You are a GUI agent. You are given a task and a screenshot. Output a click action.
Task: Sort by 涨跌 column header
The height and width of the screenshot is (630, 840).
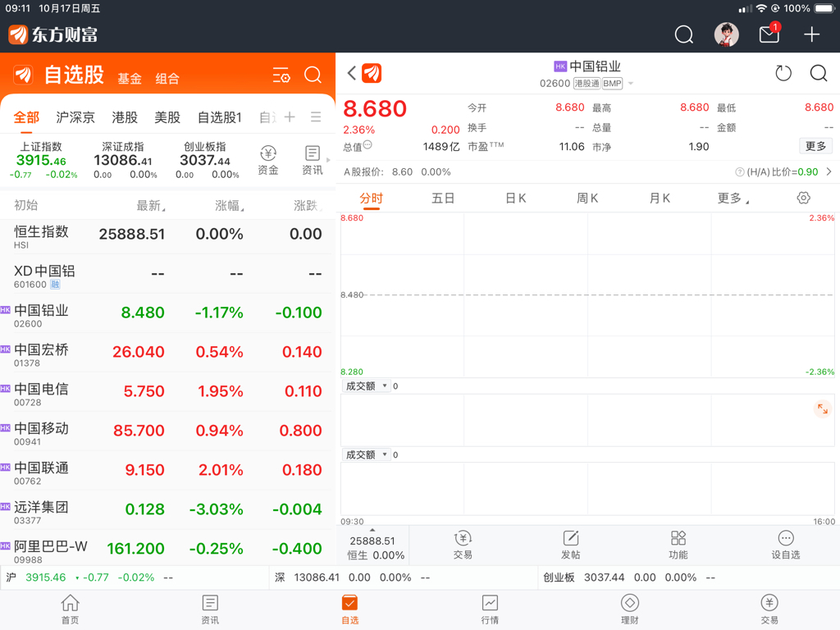tap(308, 206)
